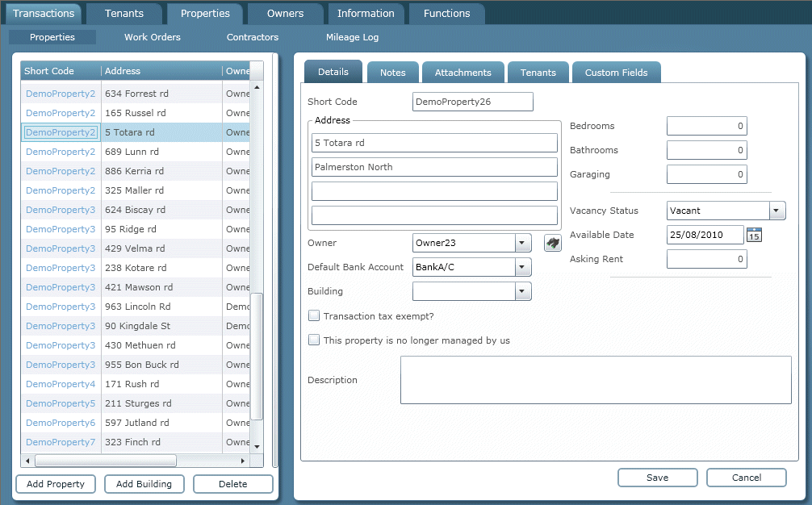Click the Add Property button
Screen dimensions: 812x505
point(56,484)
